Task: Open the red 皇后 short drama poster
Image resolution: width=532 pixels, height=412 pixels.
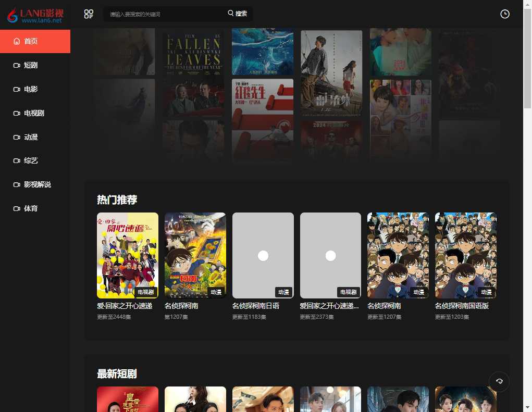Action: click(x=128, y=399)
